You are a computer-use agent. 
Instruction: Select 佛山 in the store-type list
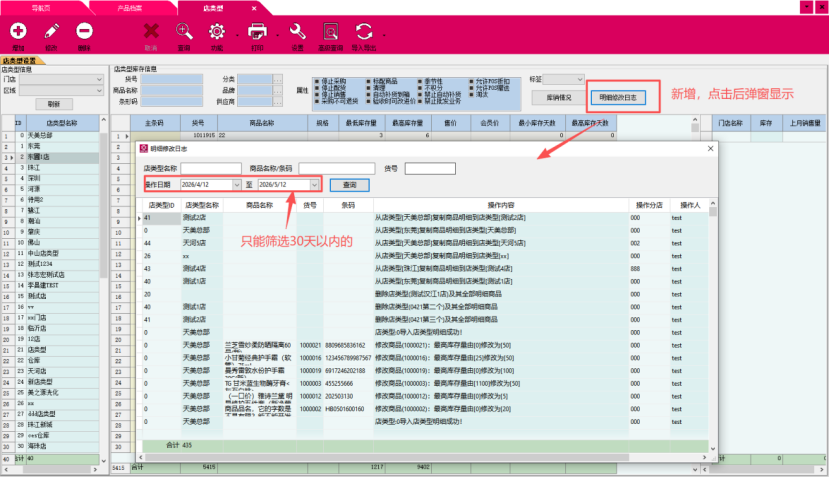[x=62, y=242]
